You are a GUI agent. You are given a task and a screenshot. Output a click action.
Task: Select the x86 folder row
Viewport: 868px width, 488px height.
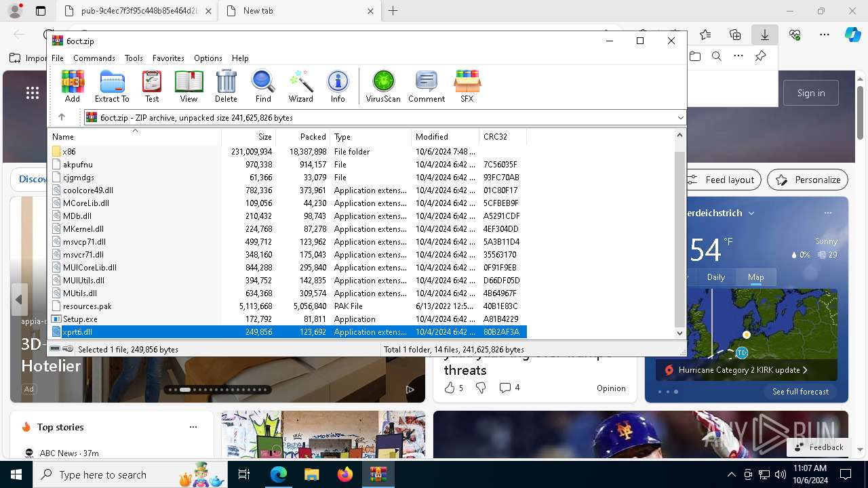[288, 152]
